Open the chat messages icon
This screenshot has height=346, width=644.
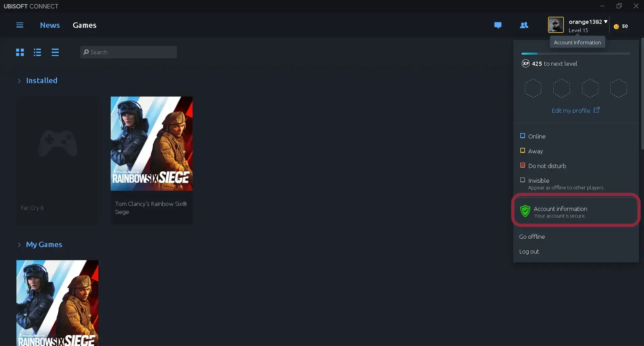point(498,25)
